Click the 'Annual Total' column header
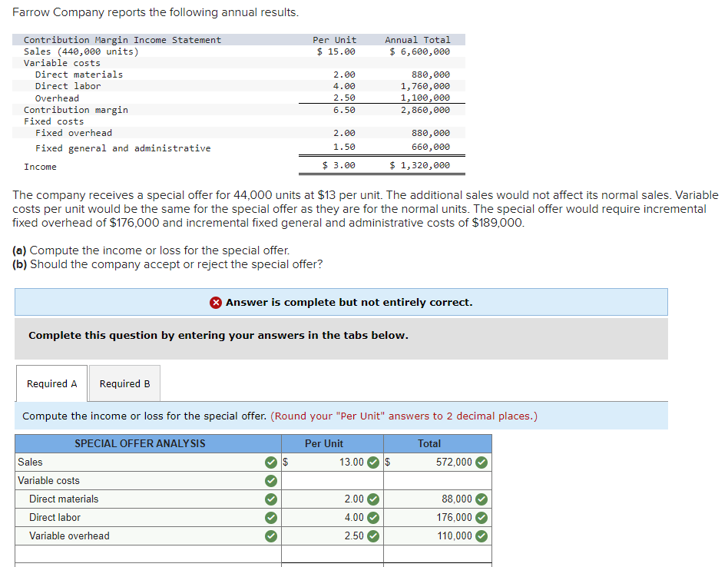728x567 pixels. (418, 40)
